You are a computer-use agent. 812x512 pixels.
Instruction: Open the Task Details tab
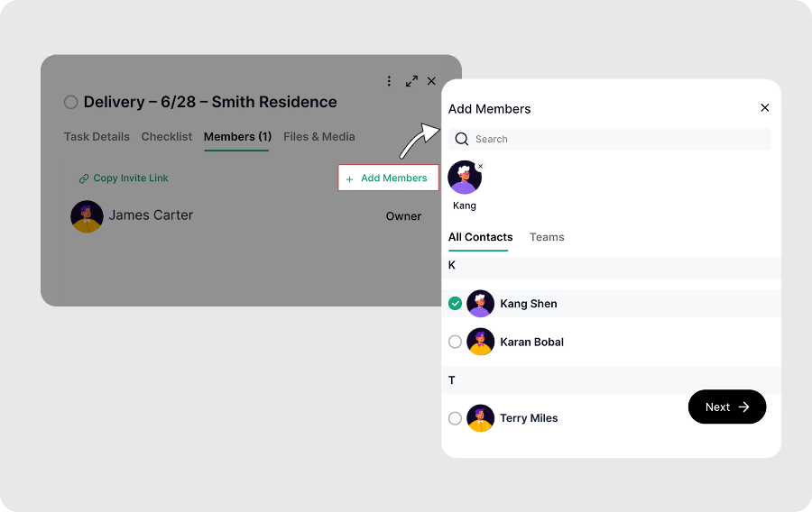[97, 137]
